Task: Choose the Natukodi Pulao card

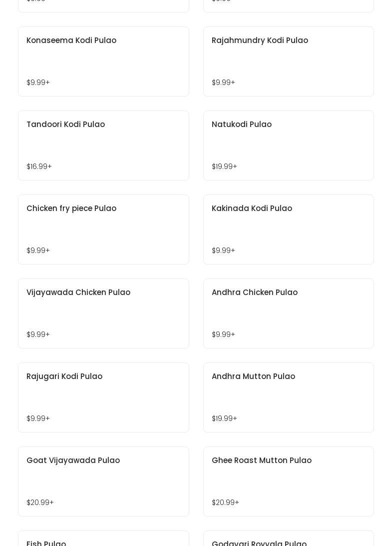Action: [288, 145]
